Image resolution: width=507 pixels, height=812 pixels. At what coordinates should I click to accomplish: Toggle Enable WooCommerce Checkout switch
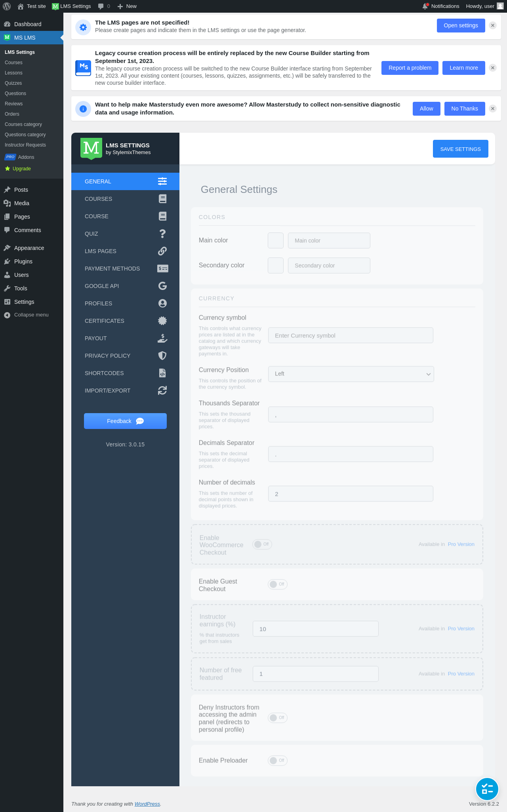click(x=262, y=544)
